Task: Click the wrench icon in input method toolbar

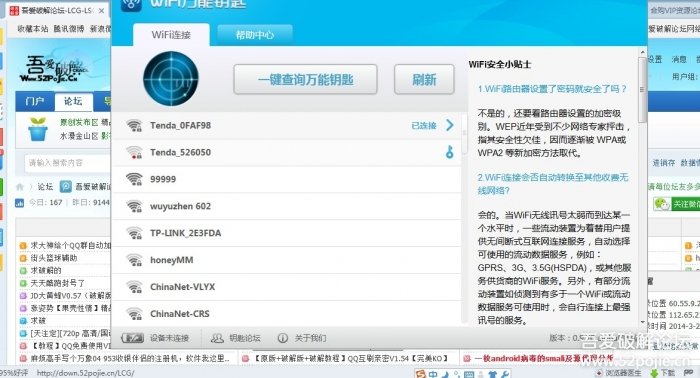Action: point(505,374)
